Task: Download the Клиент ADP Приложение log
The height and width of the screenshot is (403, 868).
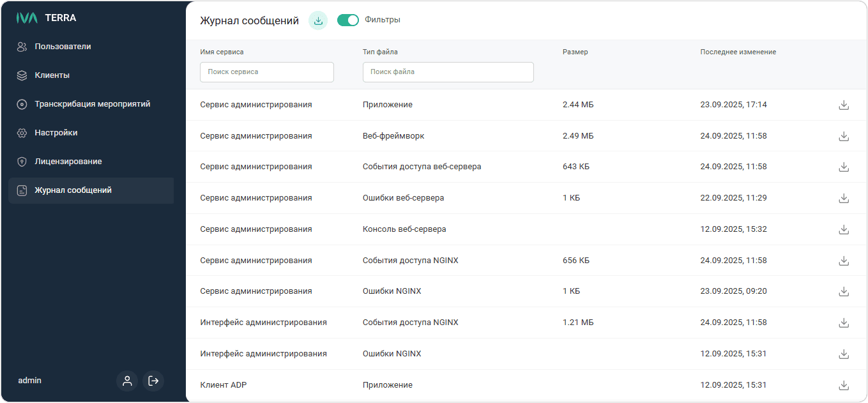Action: click(843, 385)
